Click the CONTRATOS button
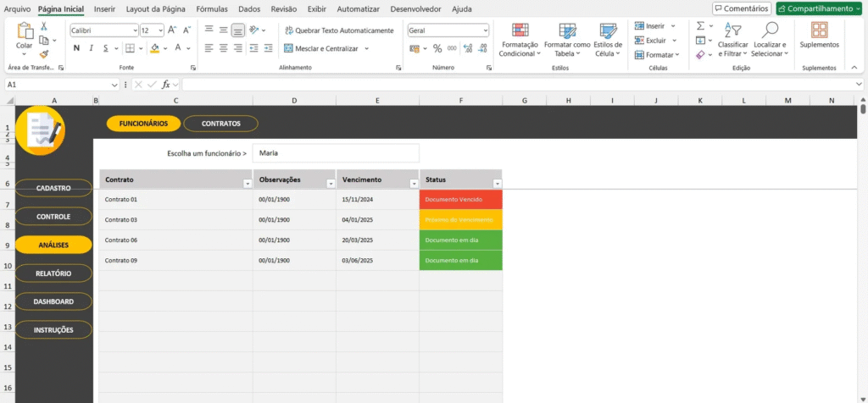 pyautogui.click(x=220, y=124)
